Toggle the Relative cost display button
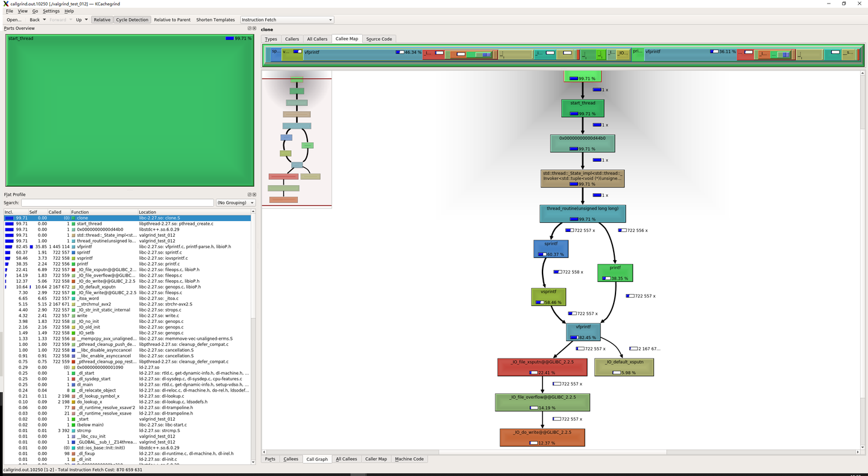The image size is (868, 476). [102, 20]
